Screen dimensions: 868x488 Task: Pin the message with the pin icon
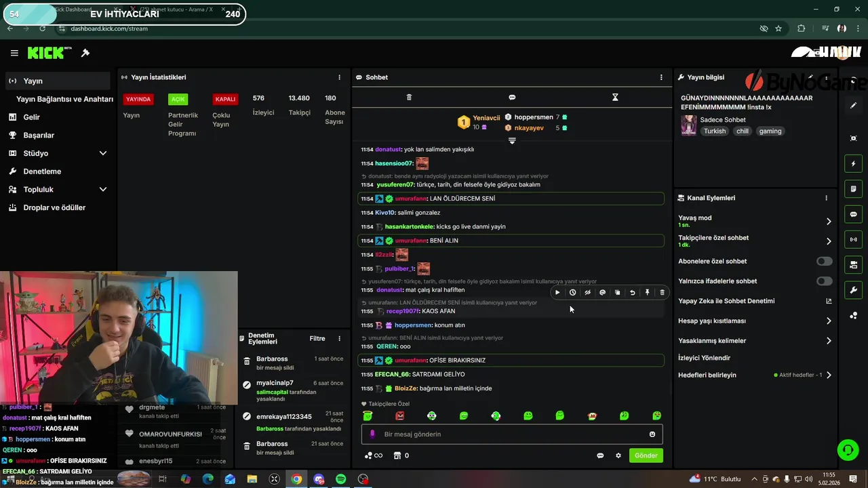(x=647, y=293)
